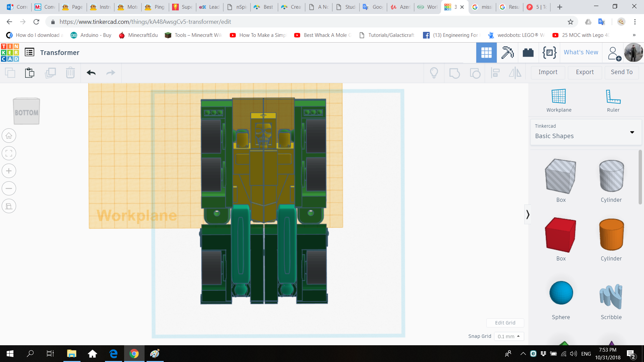Open Blocks export with the Minecraft pickaxe icon

507,52
